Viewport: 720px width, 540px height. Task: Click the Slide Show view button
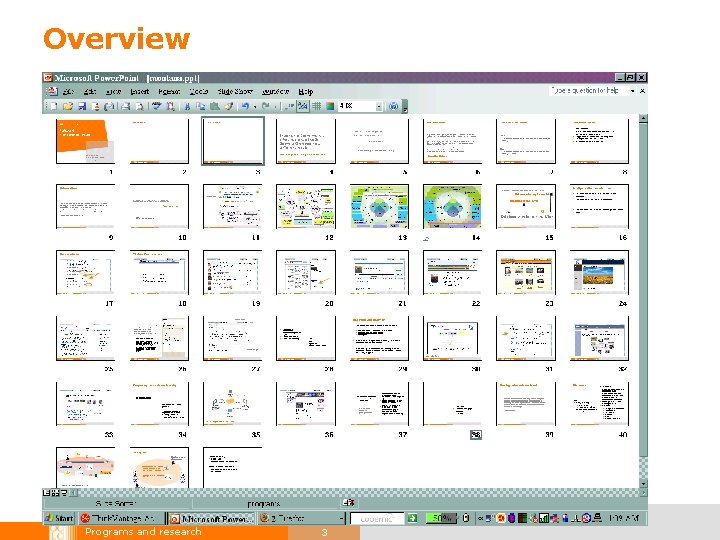click(x=64, y=493)
